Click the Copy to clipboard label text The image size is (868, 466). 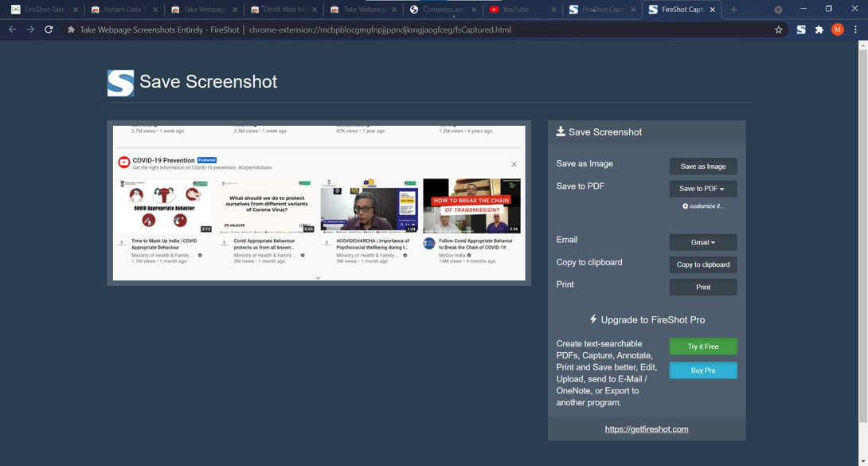point(589,262)
